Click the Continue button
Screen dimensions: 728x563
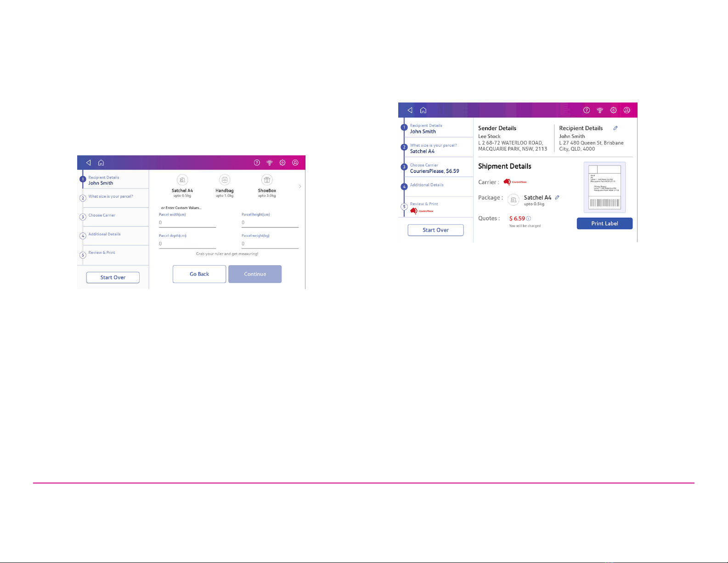(255, 274)
